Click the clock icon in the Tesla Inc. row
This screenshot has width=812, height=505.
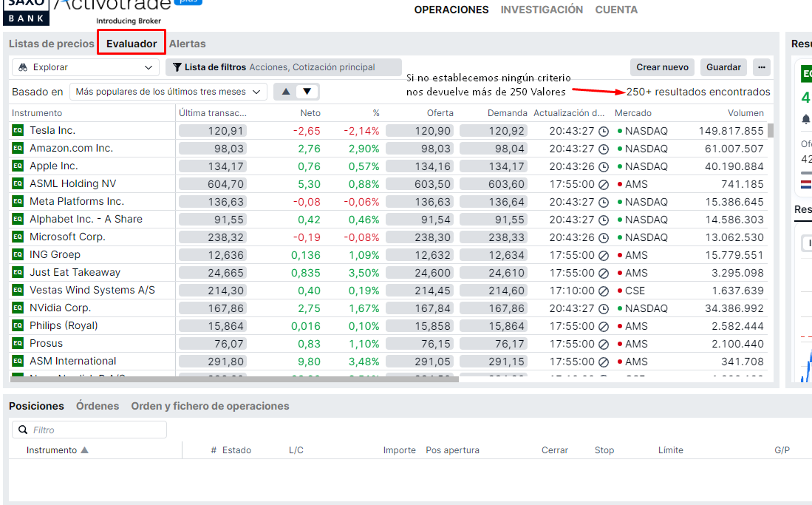click(x=604, y=131)
